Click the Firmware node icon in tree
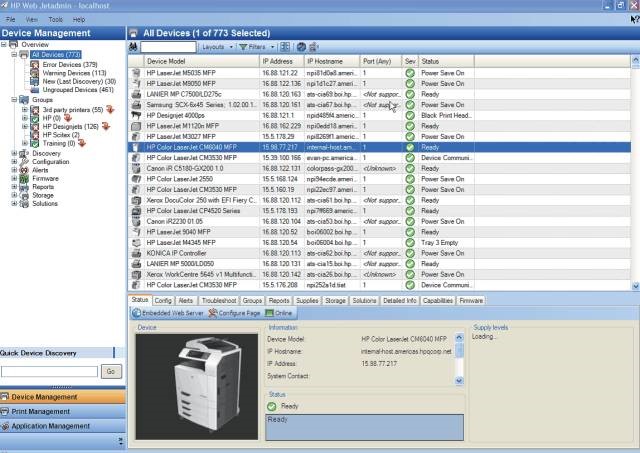 click(x=25, y=179)
